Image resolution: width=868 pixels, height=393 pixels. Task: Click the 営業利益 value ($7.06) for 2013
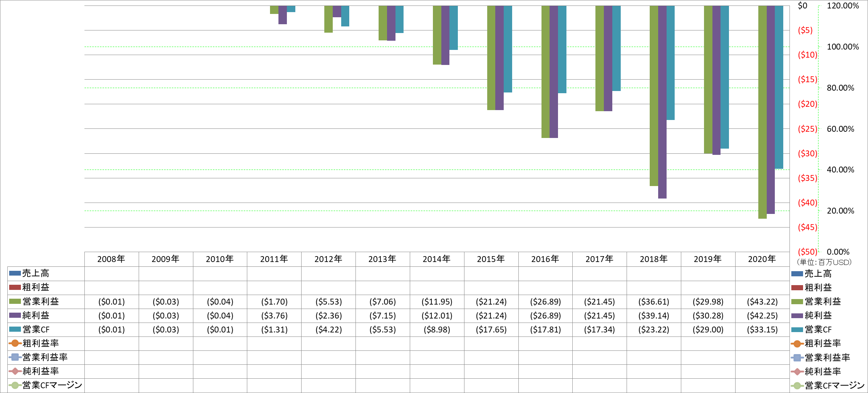(383, 302)
